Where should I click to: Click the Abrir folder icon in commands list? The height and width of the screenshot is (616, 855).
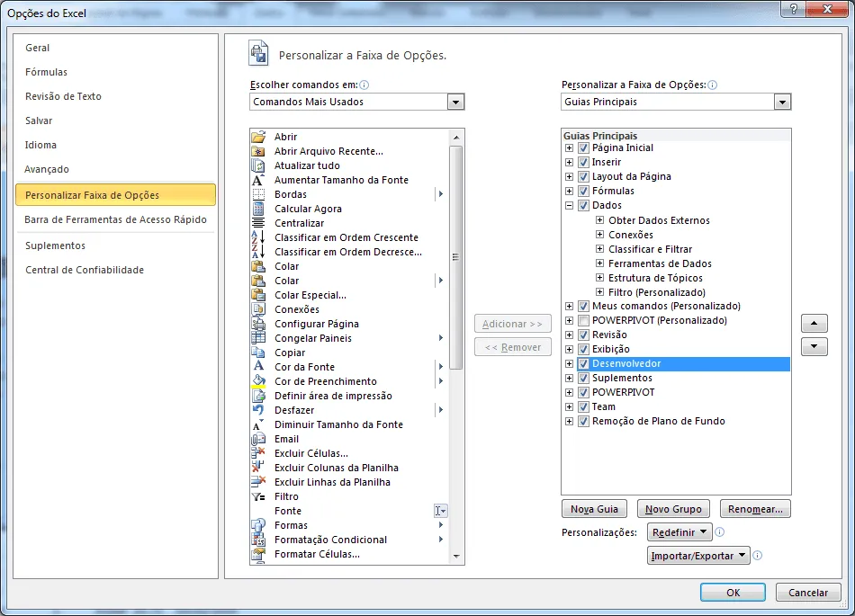click(x=258, y=137)
